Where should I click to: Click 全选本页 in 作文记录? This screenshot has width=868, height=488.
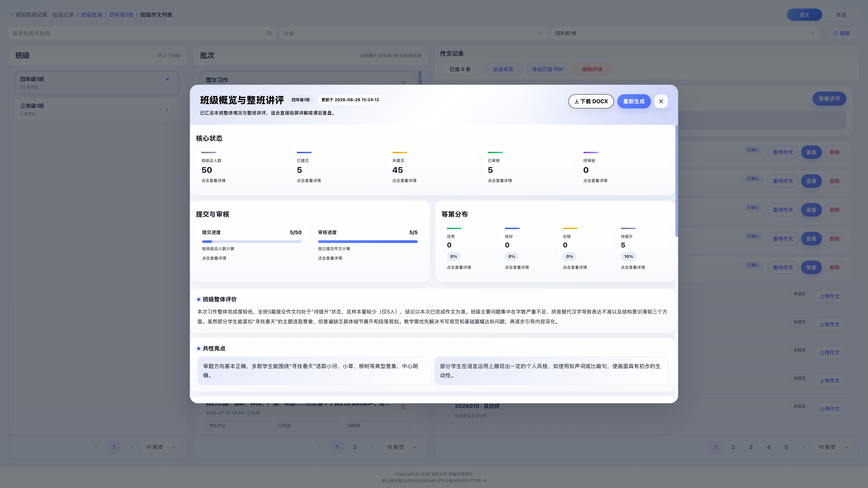pos(503,69)
